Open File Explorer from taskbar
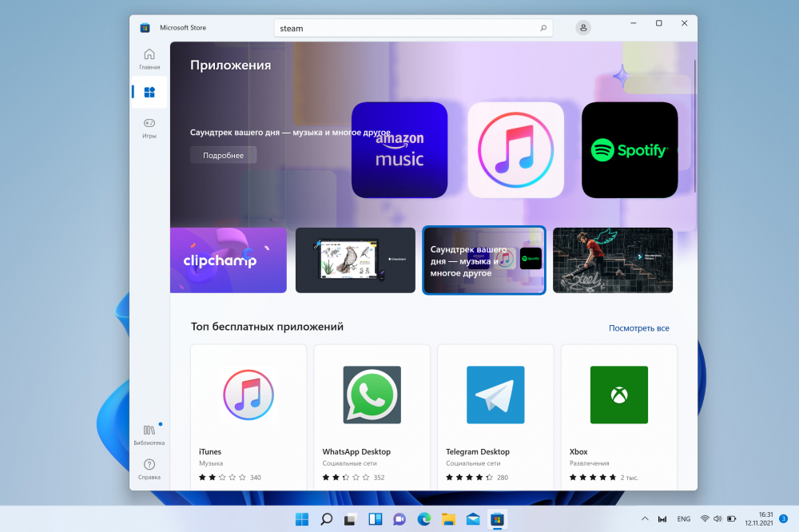This screenshot has height=532, width=799. pos(448,519)
